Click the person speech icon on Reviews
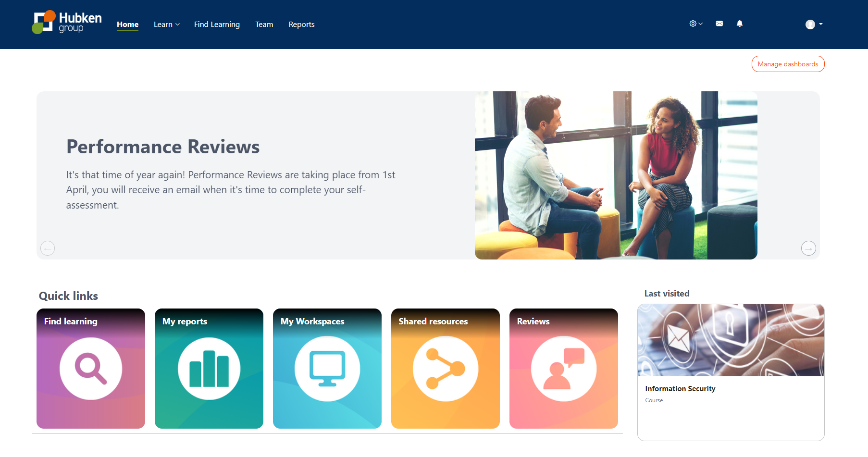 click(x=564, y=369)
